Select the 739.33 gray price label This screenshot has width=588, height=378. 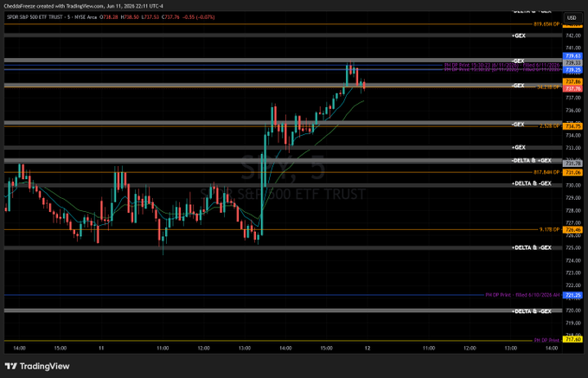(573, 63)
